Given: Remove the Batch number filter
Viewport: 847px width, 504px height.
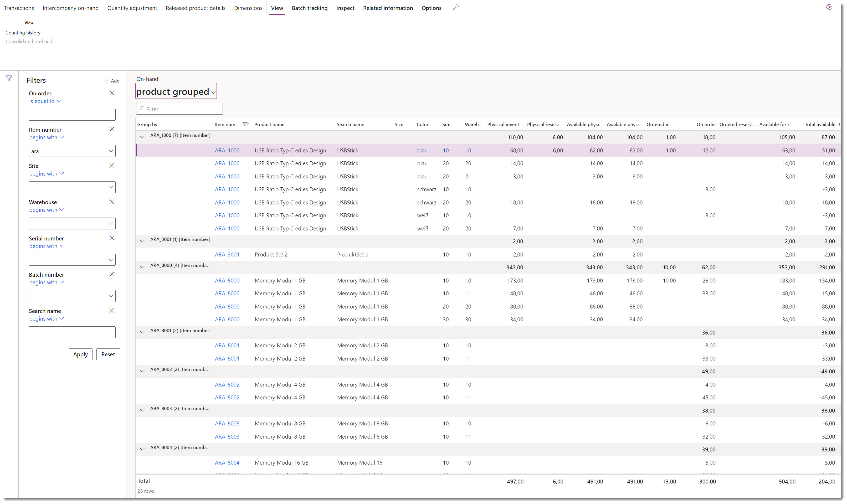Looking at the screenshot, I should click(x=112, y=274).
